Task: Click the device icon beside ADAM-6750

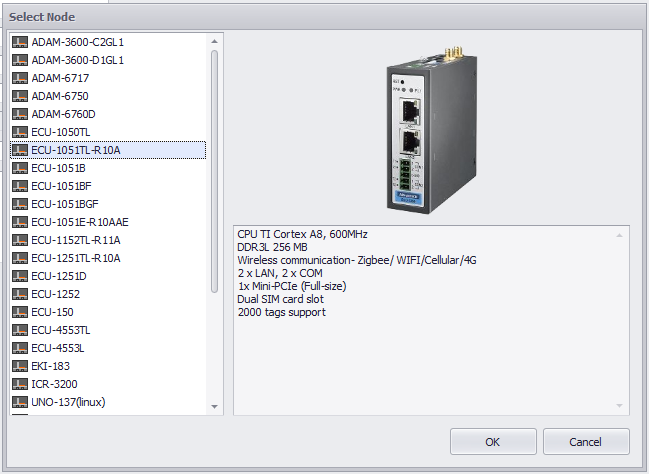Action: pyautogui.click(x=20, y=96)
